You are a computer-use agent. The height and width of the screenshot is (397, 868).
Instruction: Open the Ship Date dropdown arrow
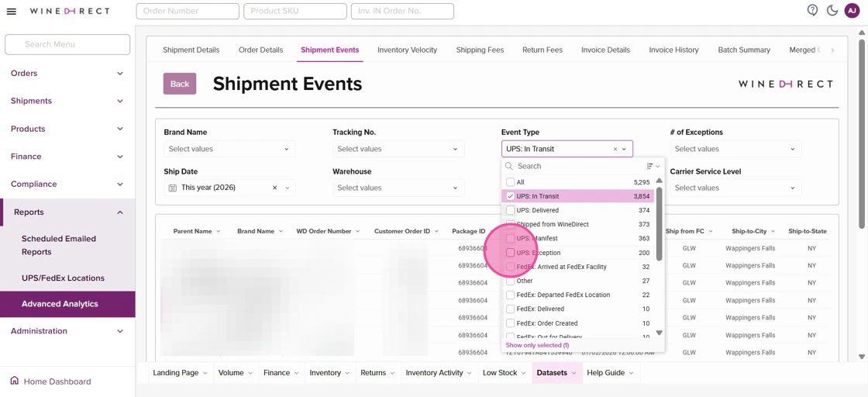(x=288, y=188)
